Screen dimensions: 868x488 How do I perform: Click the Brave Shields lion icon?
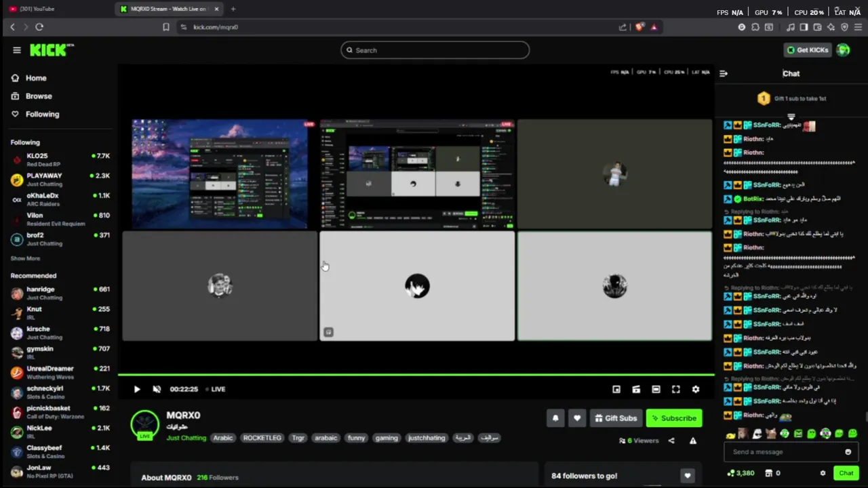pos(639,27)
